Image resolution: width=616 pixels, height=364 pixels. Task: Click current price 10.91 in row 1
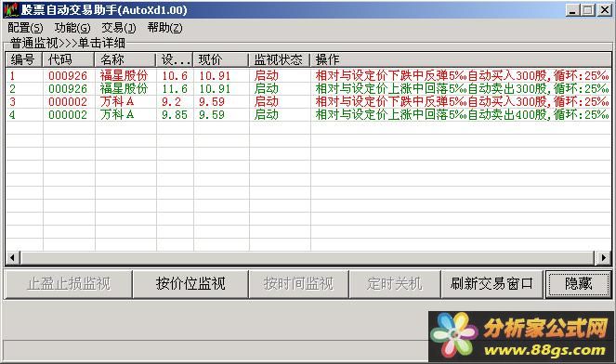[x=215, y=76]
